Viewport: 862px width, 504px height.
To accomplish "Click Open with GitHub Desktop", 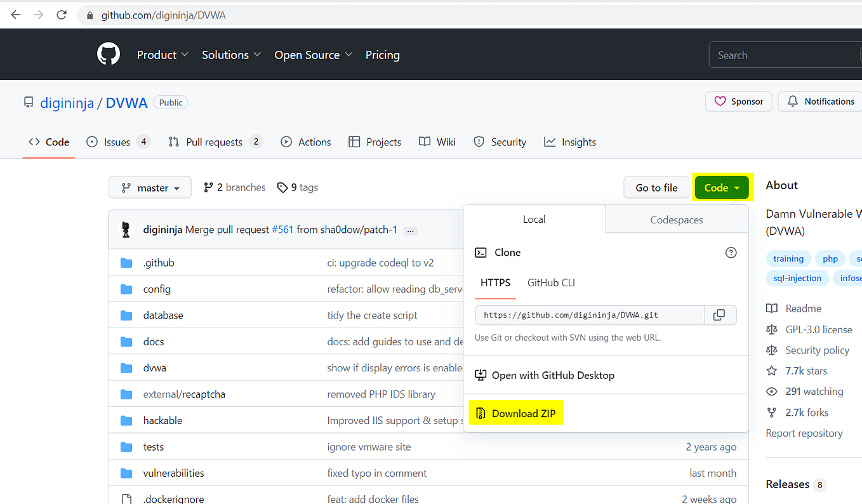I will click(545, 375).
